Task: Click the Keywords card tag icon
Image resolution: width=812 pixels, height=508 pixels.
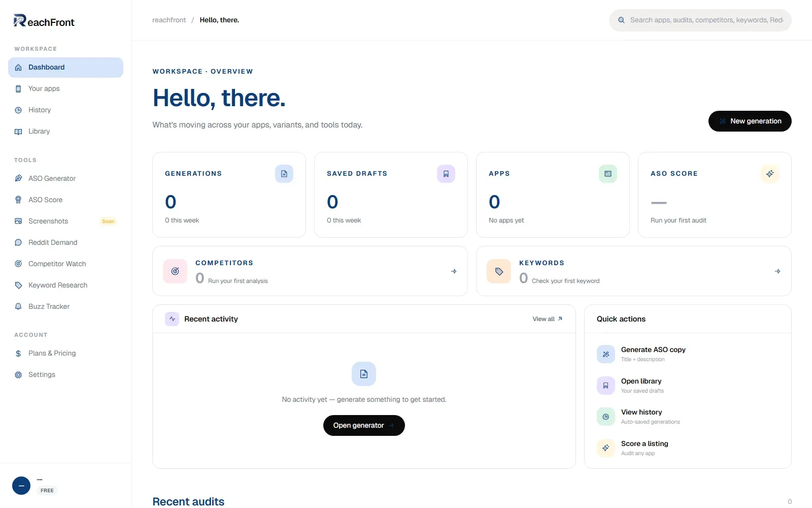Action: point(499,271)
